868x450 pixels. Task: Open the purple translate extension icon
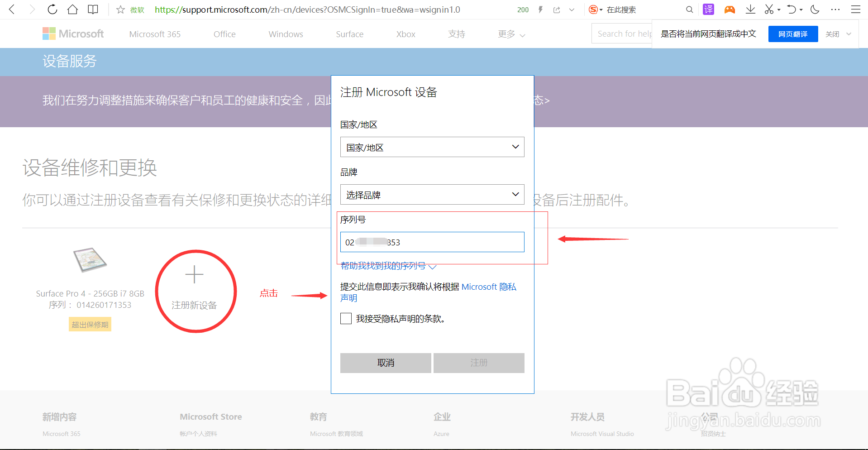point(709,10)
